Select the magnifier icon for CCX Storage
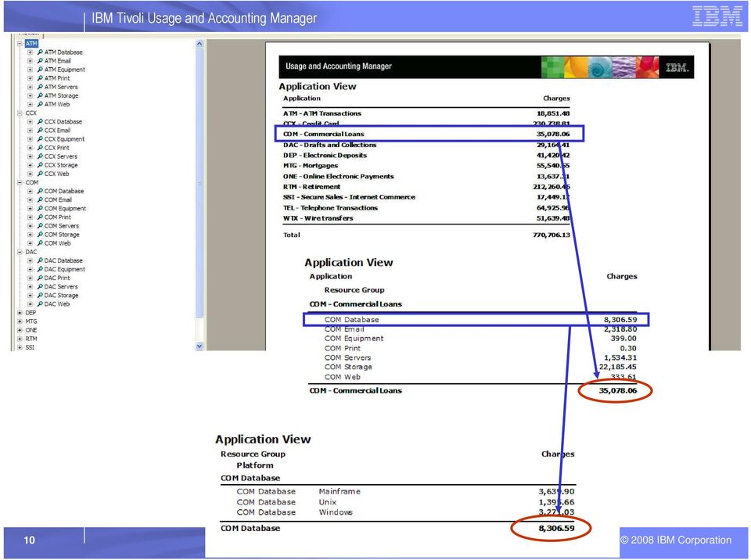The height and width of the screenshot is (560, 751). click(40, 165)
